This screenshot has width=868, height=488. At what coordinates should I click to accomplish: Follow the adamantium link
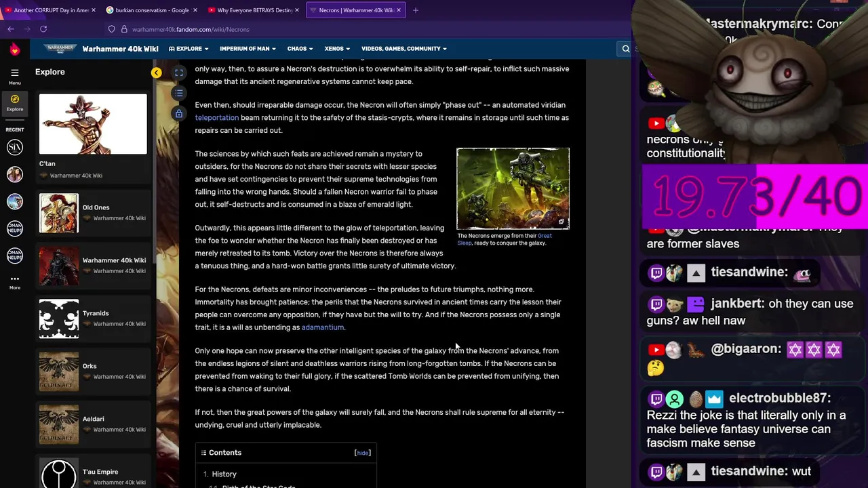click(323, 327)
